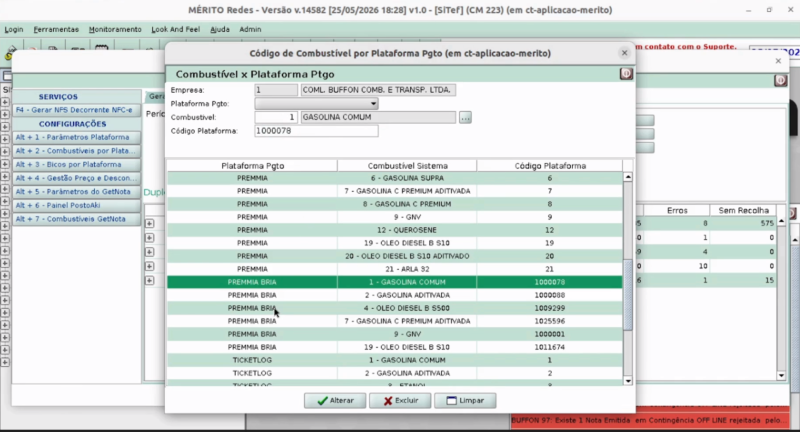The image size is (800, 432).
Task: Select row 20 - OLEO DIESEL B S10 ADITIVADO
Action: coord(394,256)
